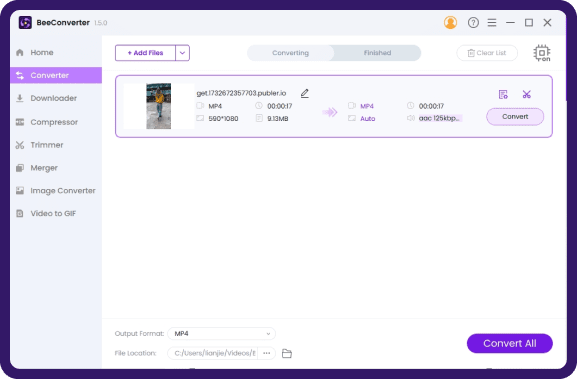
Task: Browse file location with three-dots button
Action: pos(267,353)
